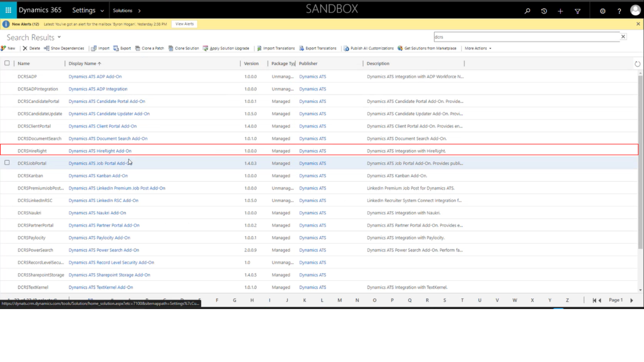The width and height of the screenshot is (644, 362).
Task: Open recently viewed items history icon
Action: [544, 11]
